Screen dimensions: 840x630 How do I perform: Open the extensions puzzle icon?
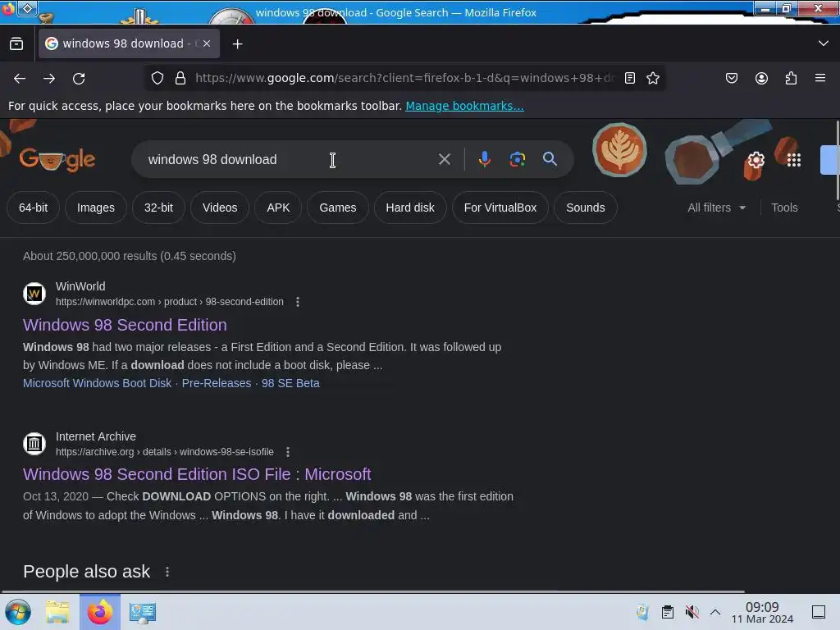(x=791, y=78)
